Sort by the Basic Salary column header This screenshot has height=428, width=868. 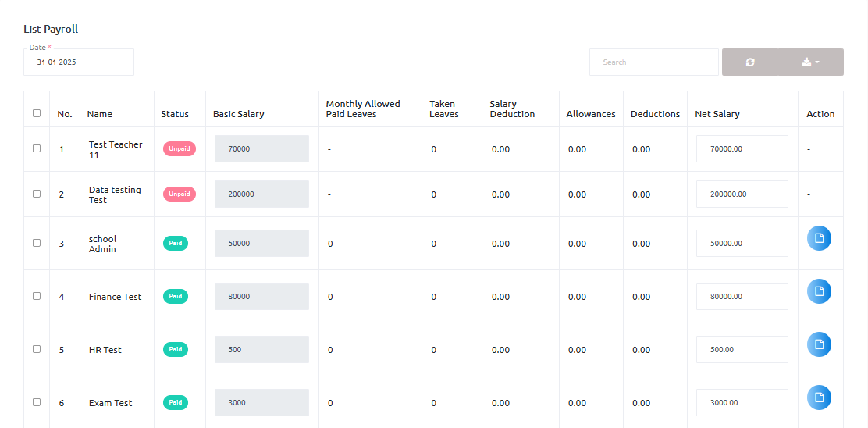(x=238, y=114)
